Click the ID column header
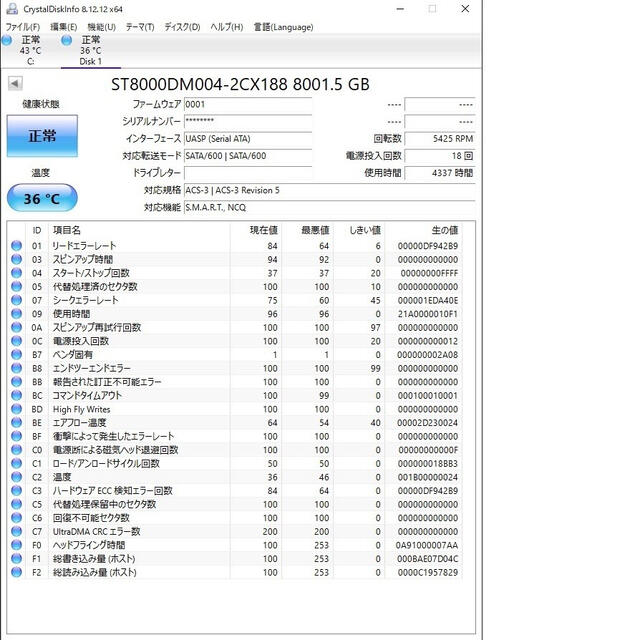 (x=37, y=230)
